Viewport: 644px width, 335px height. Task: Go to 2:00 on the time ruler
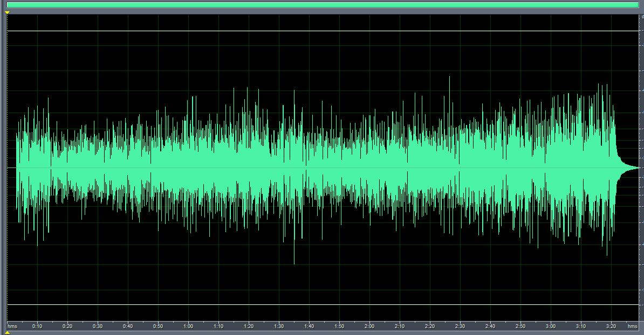369,326
